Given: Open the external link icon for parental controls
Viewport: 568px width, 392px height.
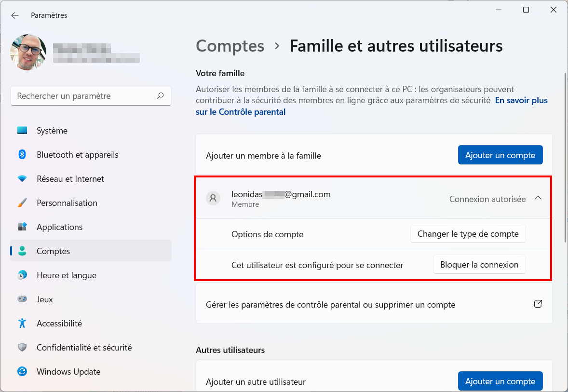Looking at the screenshot, I should coord(538,304).
